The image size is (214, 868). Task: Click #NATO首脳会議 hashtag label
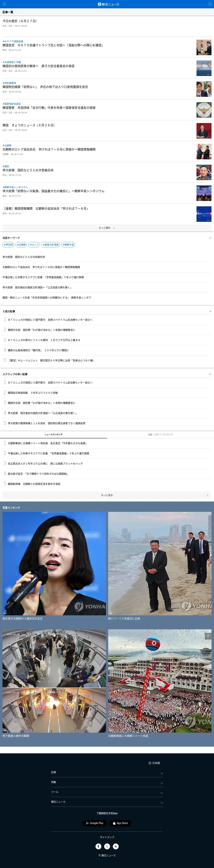[x=13, y=41]
